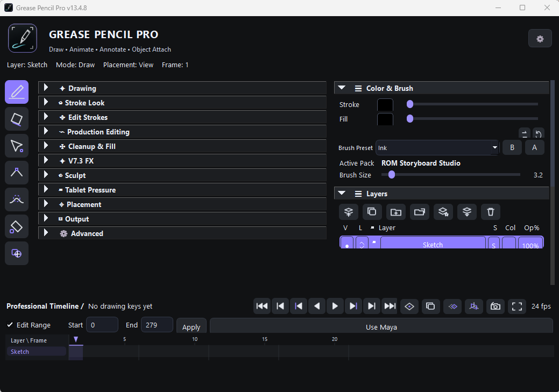Click the open folder layer icon
Viewport: 559px width, 392px height.
tap(419, 212)
